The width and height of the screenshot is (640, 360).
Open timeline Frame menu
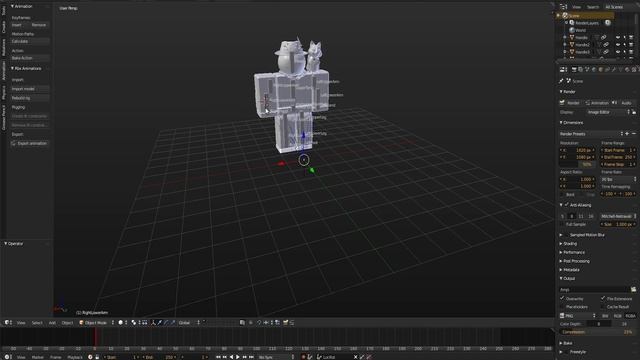(x=56, y=357)
